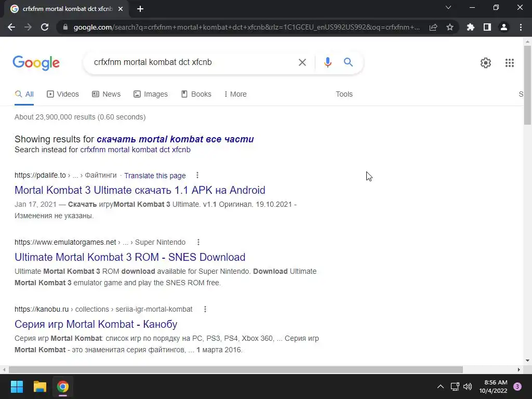
Task: Click the pdalife.to URL breadcrumb
Action: point(65,176)
